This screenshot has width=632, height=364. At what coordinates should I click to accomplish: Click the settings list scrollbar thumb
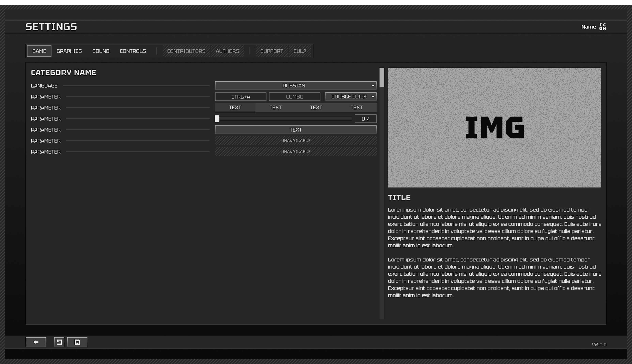(382, 77)
